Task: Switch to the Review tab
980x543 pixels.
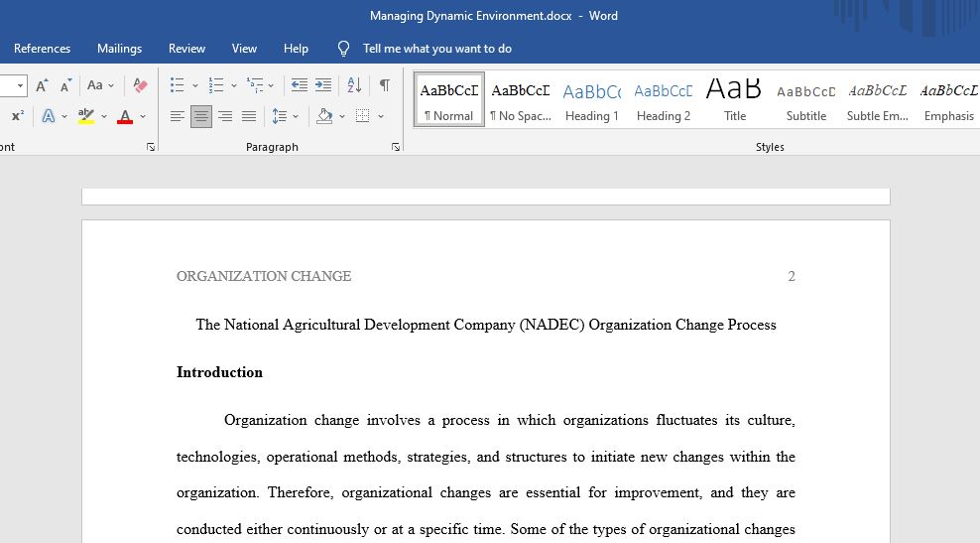Action: [186, 49]
